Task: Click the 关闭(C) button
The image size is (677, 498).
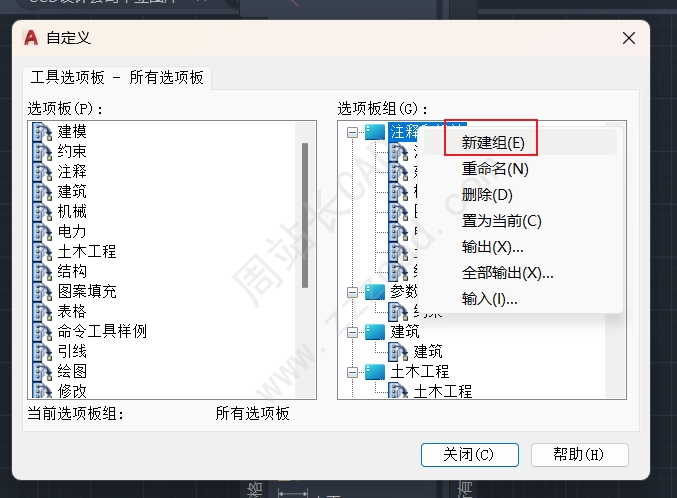Action: (470, 454)
